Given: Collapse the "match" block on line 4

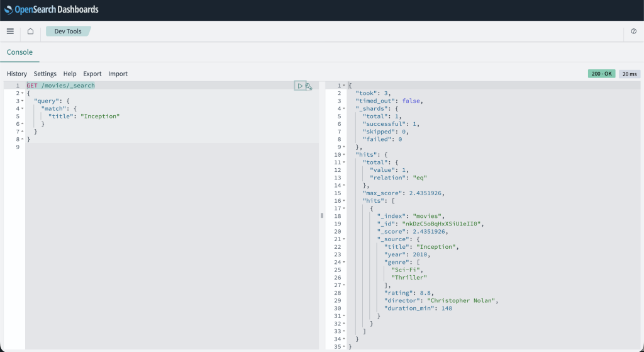Looking at the screenshot, I should click(x=23, y=108).
